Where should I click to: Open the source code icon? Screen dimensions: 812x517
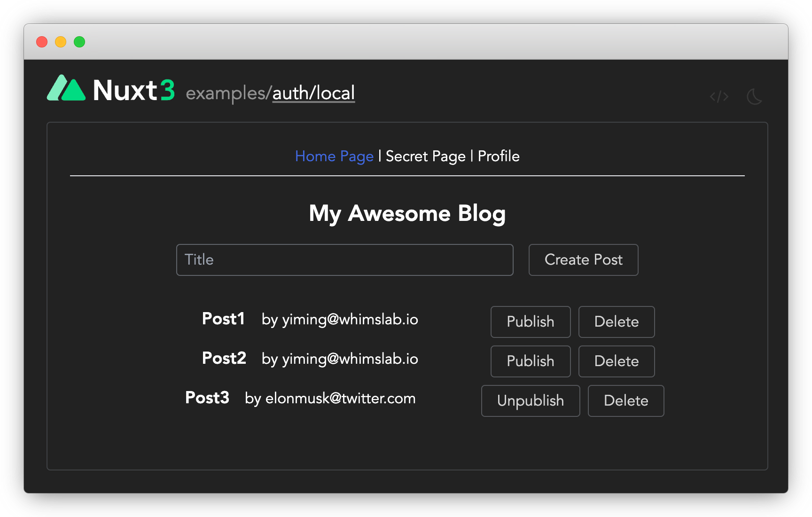(x=719, y=97)
